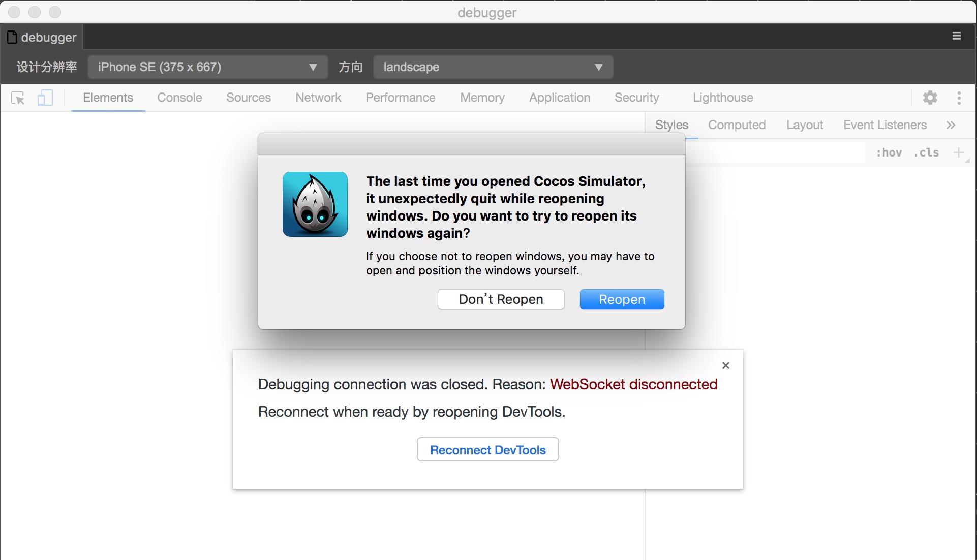The height and width of the screenshot is (560, 977).
Task: Click the inspect element picker icon
Action: [x=18, y=98]
